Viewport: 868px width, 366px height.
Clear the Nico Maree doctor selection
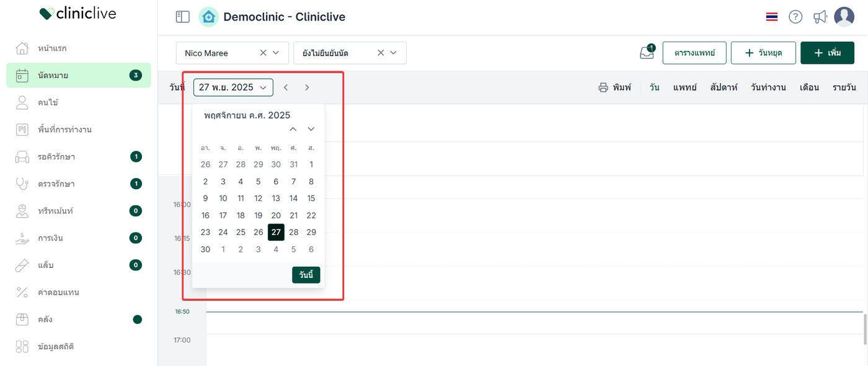[x=263, y=53]
